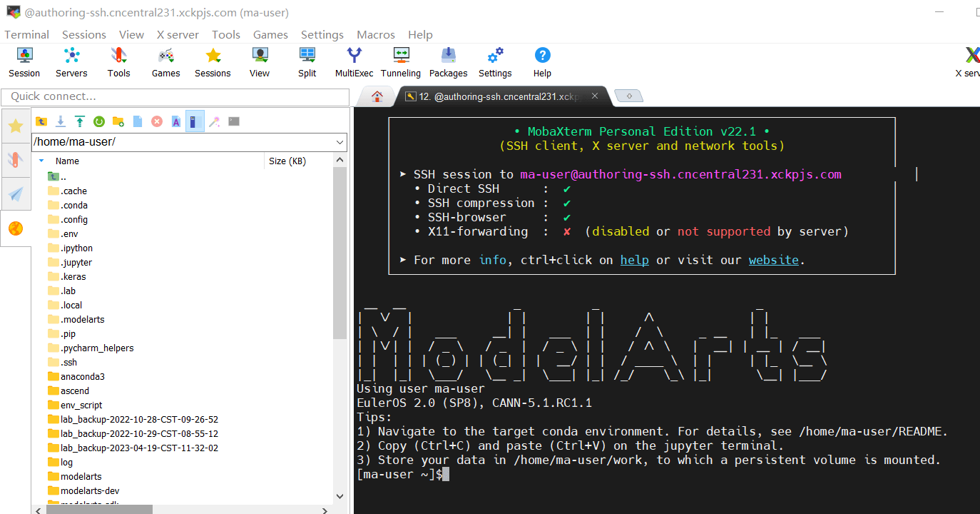Click the Packages toolbar icon
The height and width of the screenshot is (514, 980).
pyautogui.click(x=448, y=62)
